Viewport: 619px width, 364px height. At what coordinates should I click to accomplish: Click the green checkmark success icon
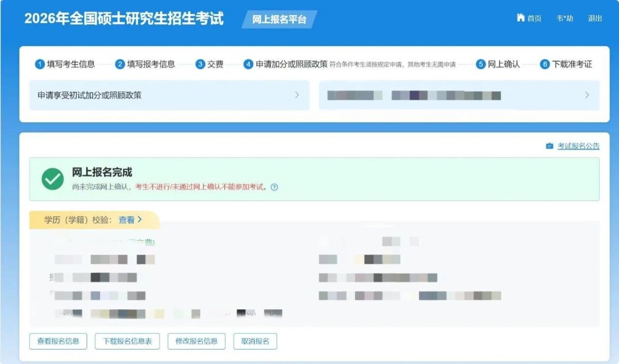click(52, 179)
